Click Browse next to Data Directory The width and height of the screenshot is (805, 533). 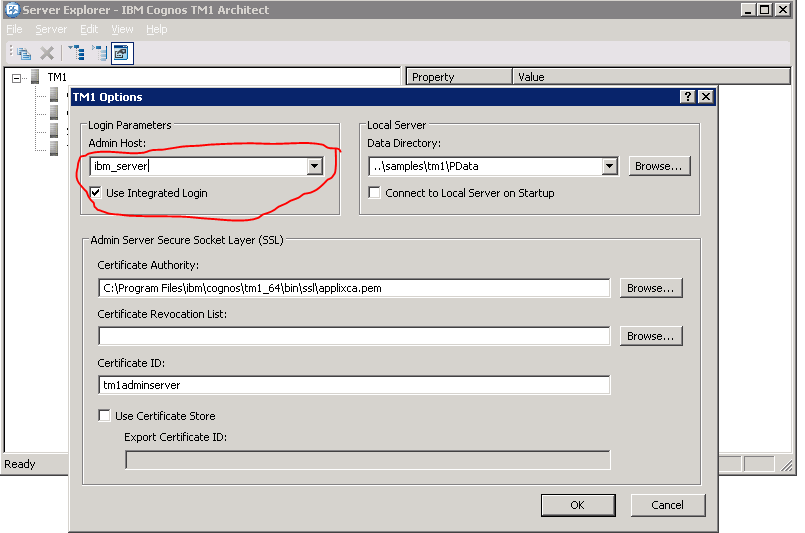click(659, 166)
